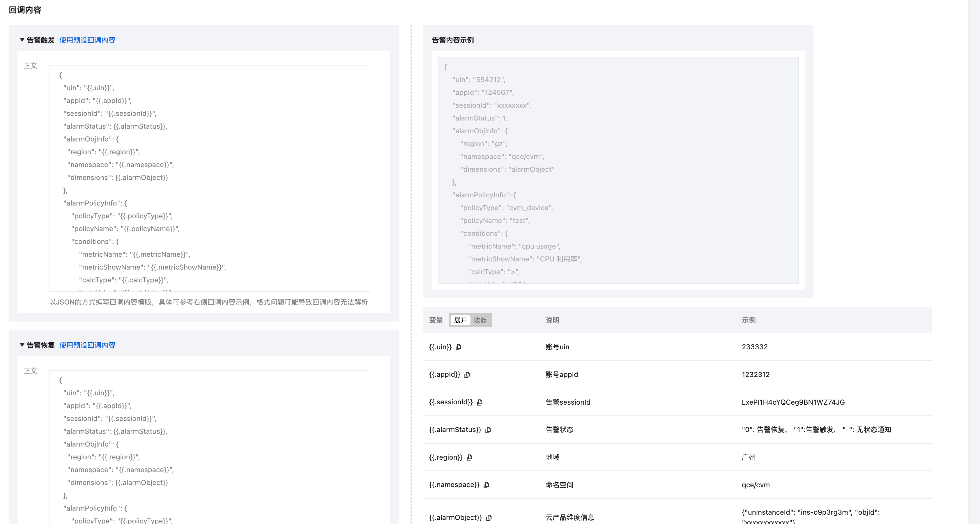Viewport: 980px width, 524px height.
Task: Click the 变量 column header
Action: pos(436,320)
